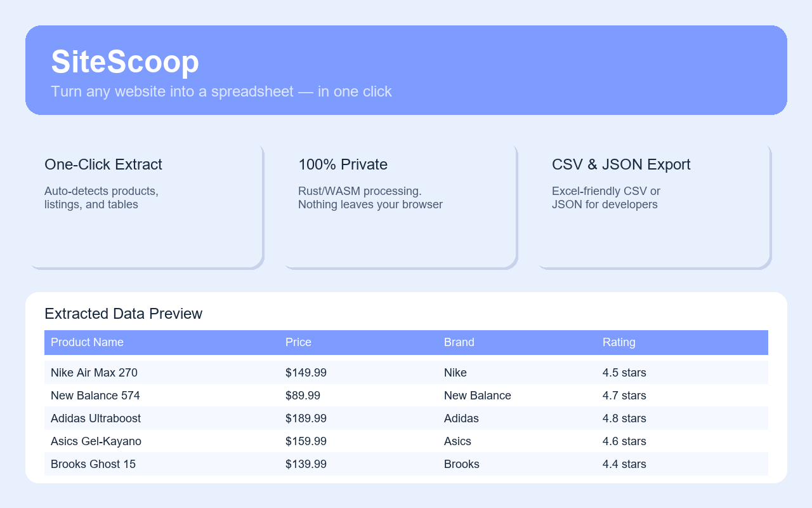This screenshot has width=812, height=508.
Task: Click the 4.8 stars rating cell
Action: click(x=624, y=418)
